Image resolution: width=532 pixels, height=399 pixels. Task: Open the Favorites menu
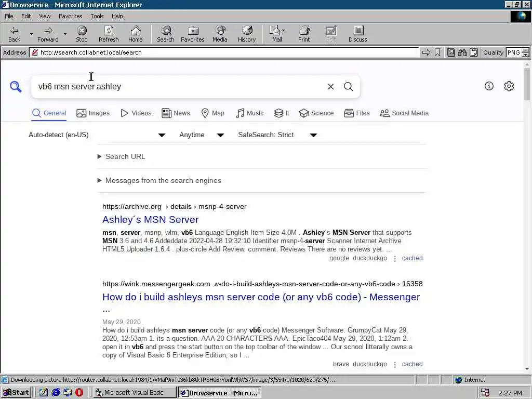(x=70, y=16)
